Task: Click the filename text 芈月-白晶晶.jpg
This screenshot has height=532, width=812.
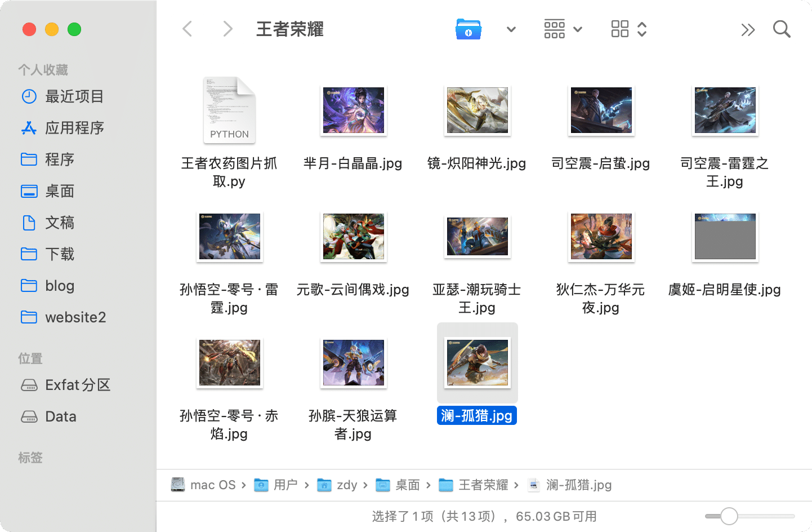Action: point(353,163)
